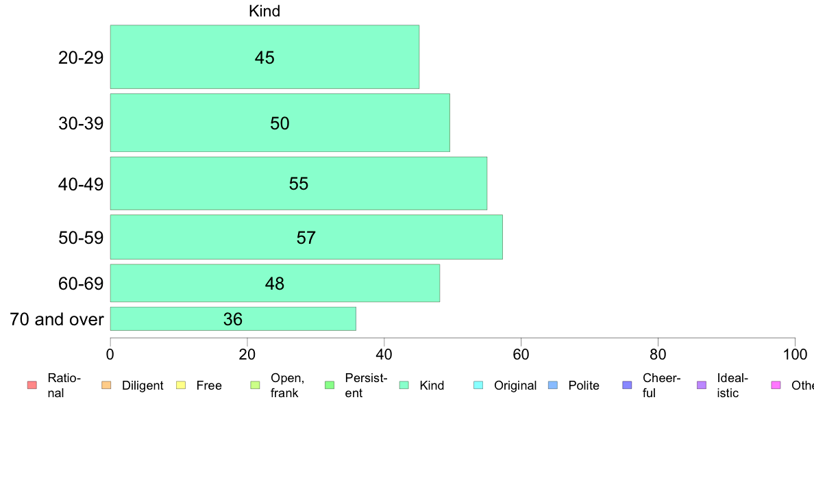The image size is (814, 504).
Task: Click the Diligent legend swatch
Action: point(106,385)
